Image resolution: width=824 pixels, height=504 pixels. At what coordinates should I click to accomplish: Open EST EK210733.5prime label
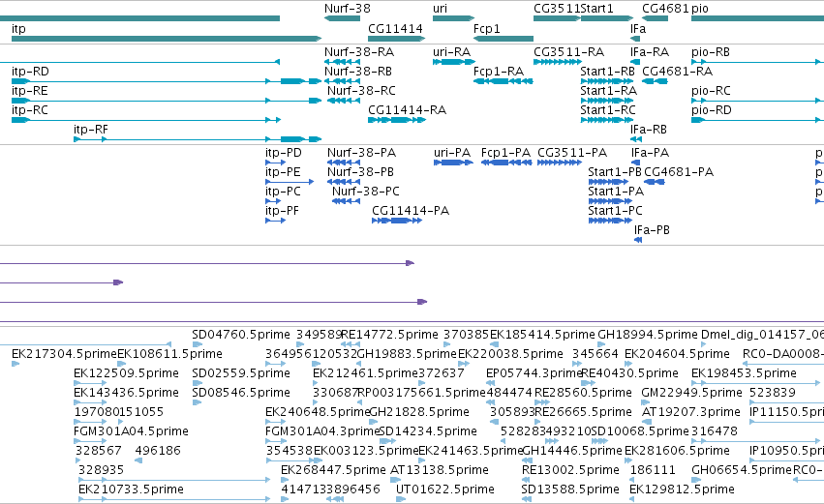click(x=131, y=489)
